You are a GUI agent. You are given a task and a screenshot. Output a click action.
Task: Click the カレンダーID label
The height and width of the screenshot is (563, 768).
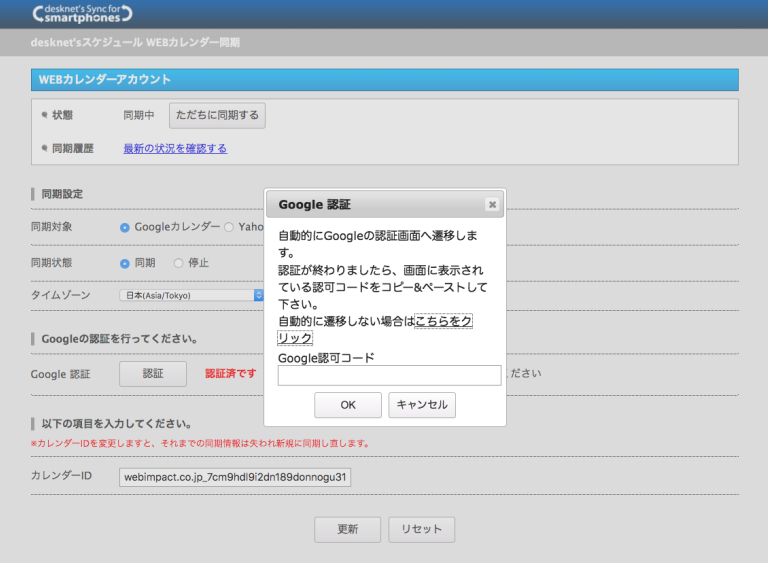point(61,476)
